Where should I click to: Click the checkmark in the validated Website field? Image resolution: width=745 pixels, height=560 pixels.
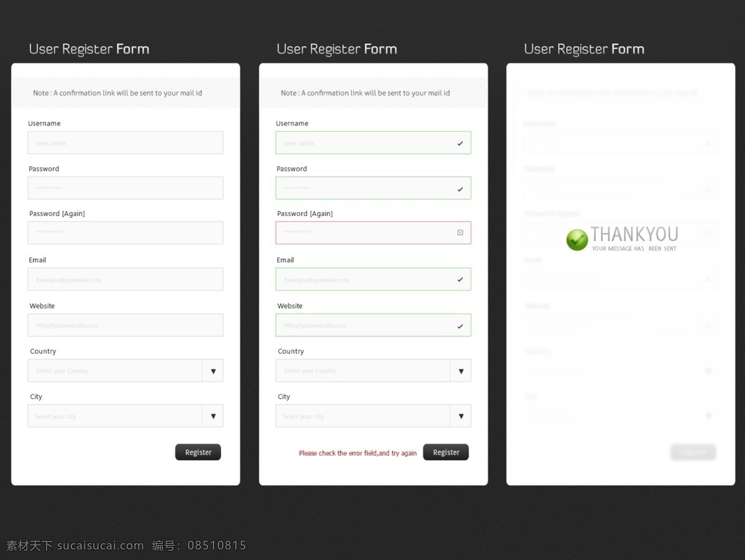[460, 326]
